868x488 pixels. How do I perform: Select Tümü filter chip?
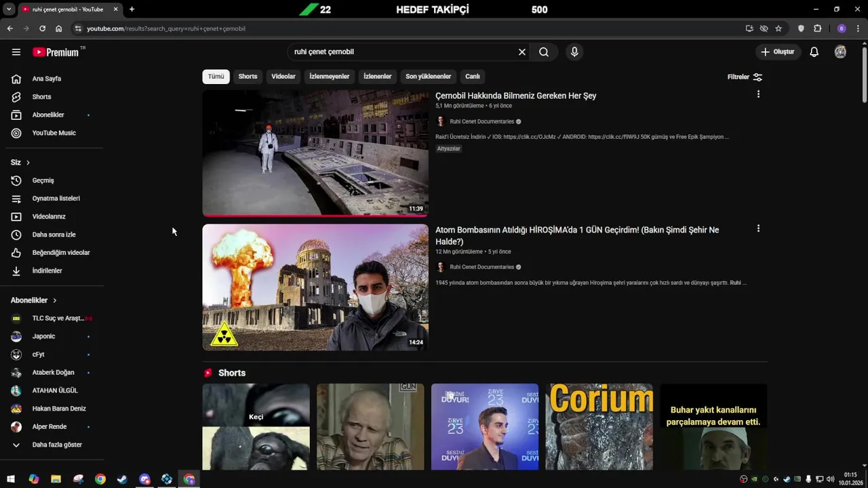(216, 77)
